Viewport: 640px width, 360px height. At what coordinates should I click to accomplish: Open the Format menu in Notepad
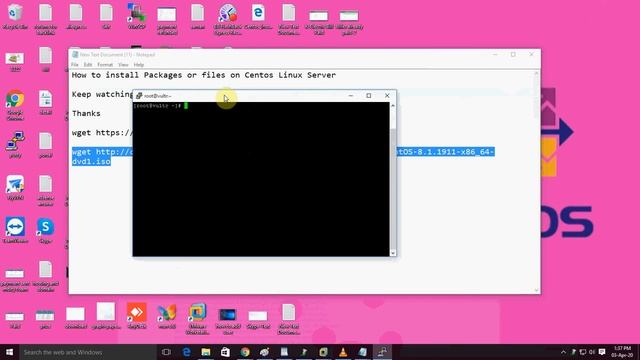(x=105, y=64)
